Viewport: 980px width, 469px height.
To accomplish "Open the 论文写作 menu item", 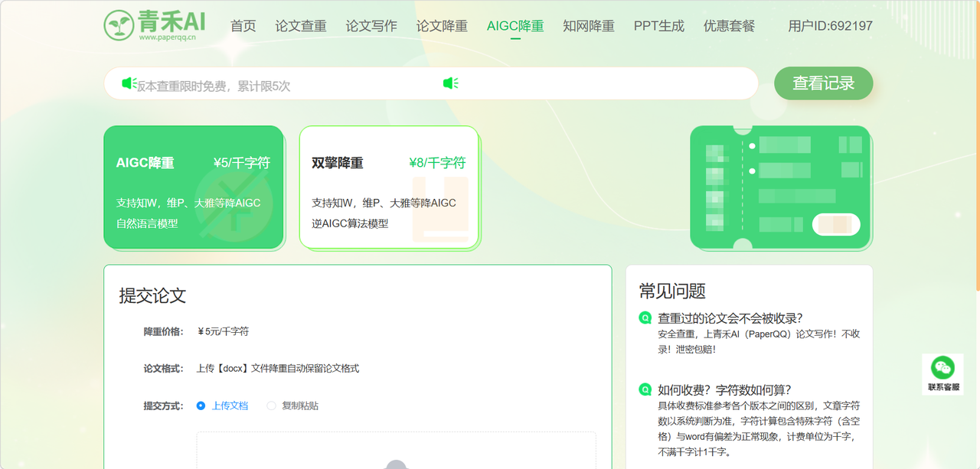I will click(x=371, y=26).
